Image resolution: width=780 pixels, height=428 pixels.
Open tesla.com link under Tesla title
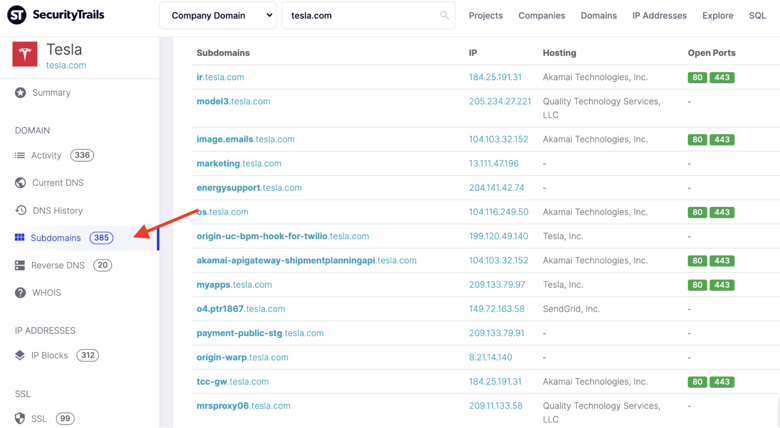point(66,65)
